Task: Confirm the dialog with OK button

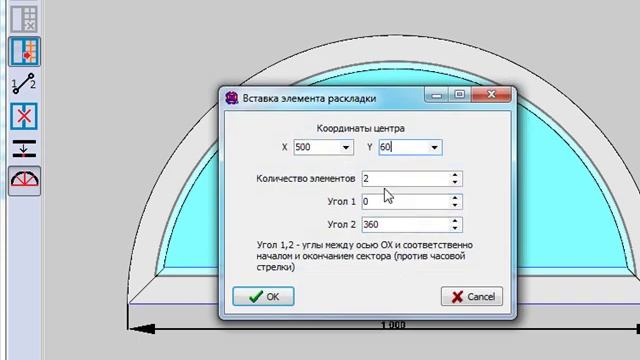Action: [263, 296]
